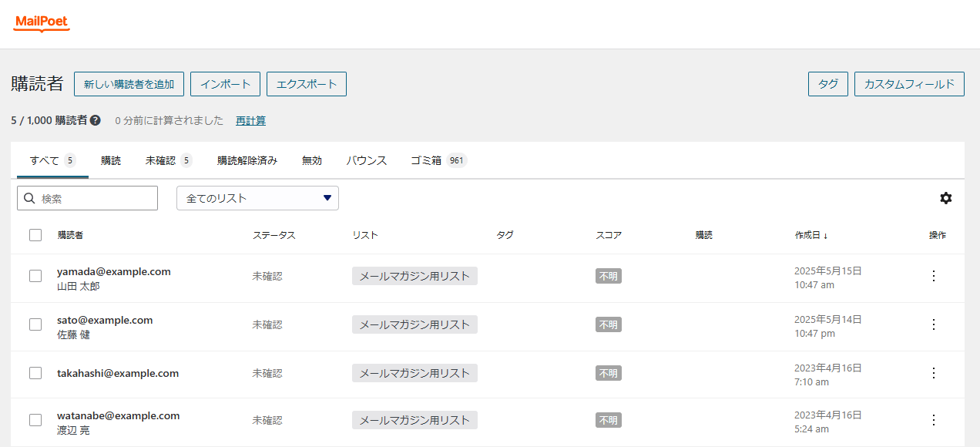This screenshot has height=447, width=980.
Task: Open the table settings gear icon
Action: tap(946, 198)
